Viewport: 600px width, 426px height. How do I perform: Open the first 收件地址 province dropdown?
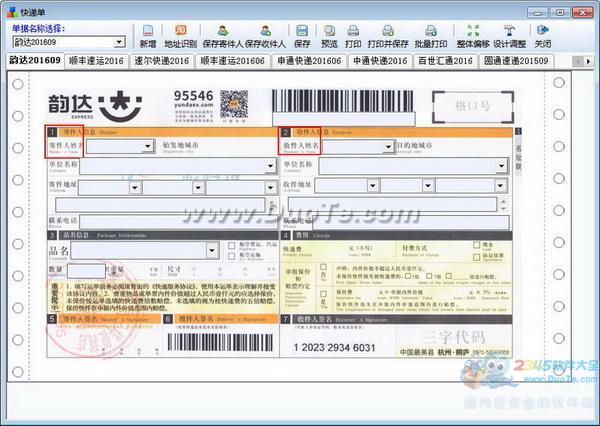coord(373,186)
